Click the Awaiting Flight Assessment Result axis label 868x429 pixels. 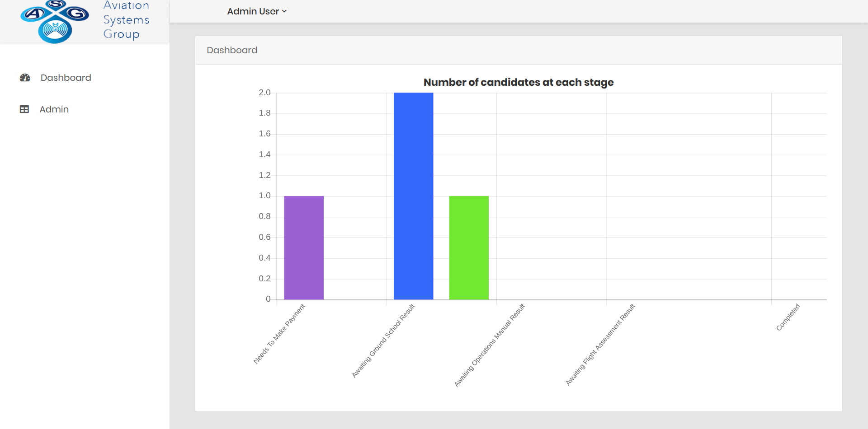(600, 345)
